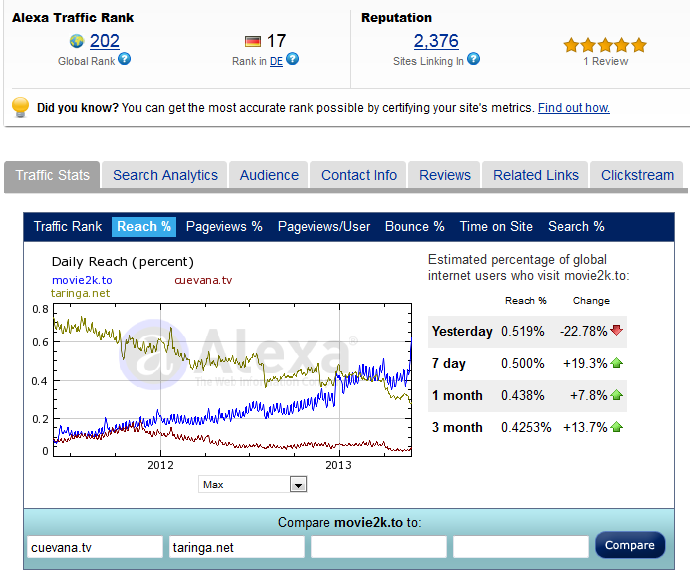Select the Bounce % chart option
This screenshot has width=690, height=570.
(415, 227)
